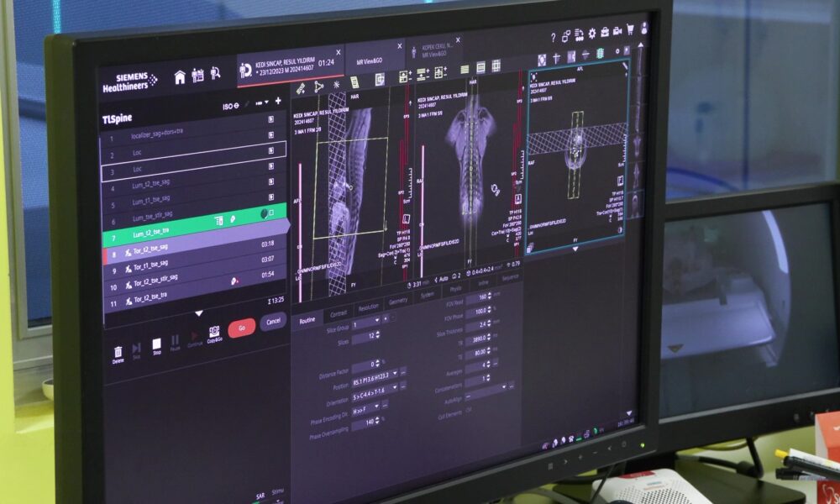Switch to the Contrast tab

tap(338, 313)
